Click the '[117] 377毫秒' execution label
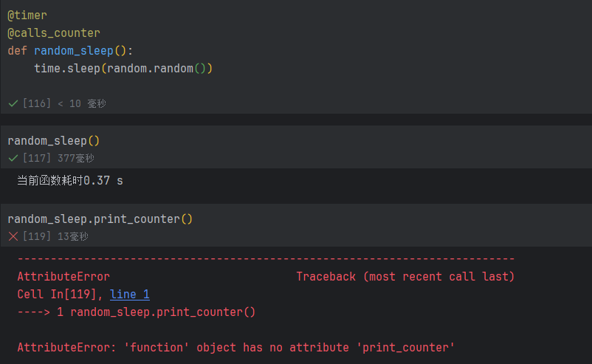The image size is (592, 364). pos(58,158)
